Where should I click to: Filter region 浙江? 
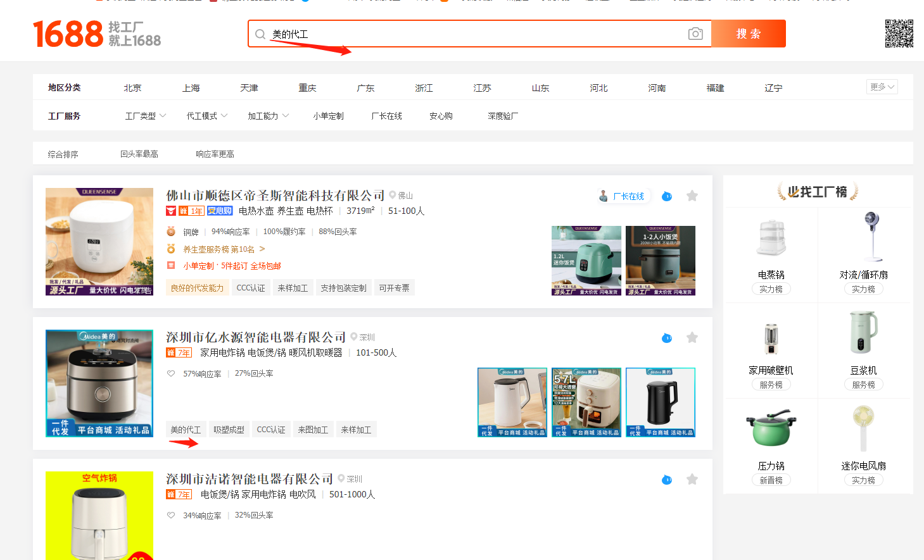[x=424, y=88]
